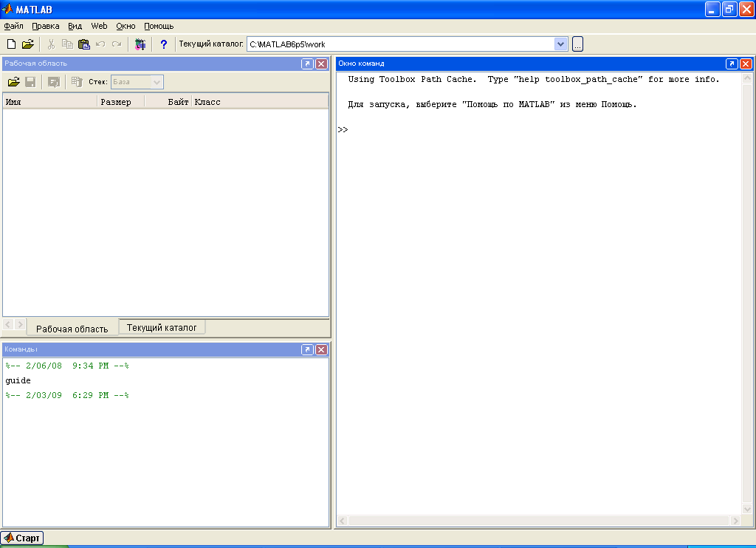Undock the Команды history panel
756x548 pixels.
[x=307, y=350]
